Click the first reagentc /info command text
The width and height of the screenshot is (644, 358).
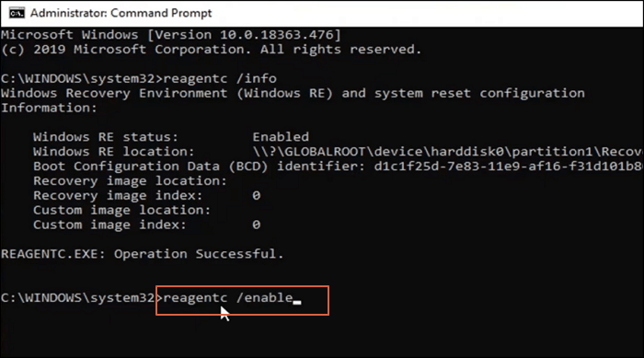[220, 78]
